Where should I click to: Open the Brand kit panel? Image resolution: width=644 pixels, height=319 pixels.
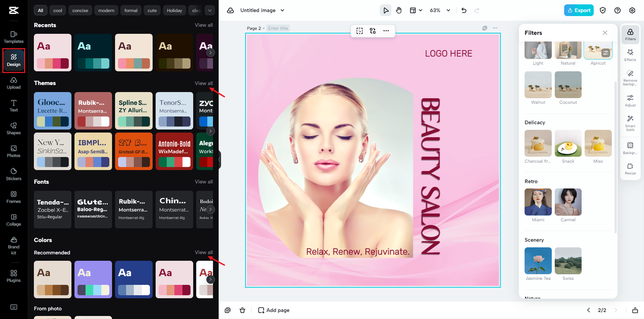[x=14, y=246]
